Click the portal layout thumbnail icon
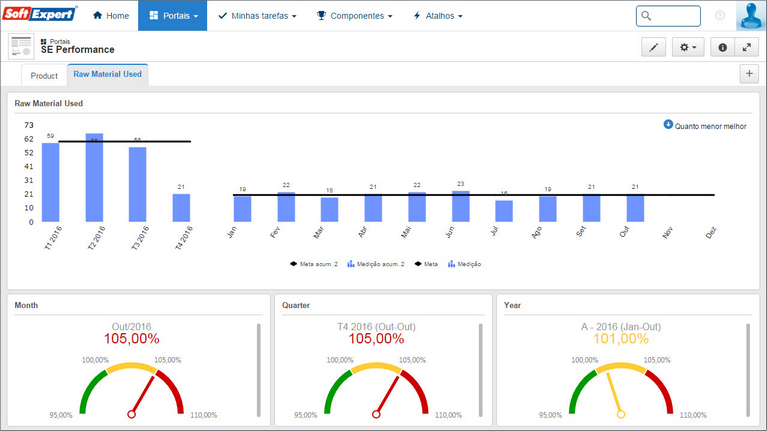767x431 pixels. pyautogui.click(x=21, y=46)
